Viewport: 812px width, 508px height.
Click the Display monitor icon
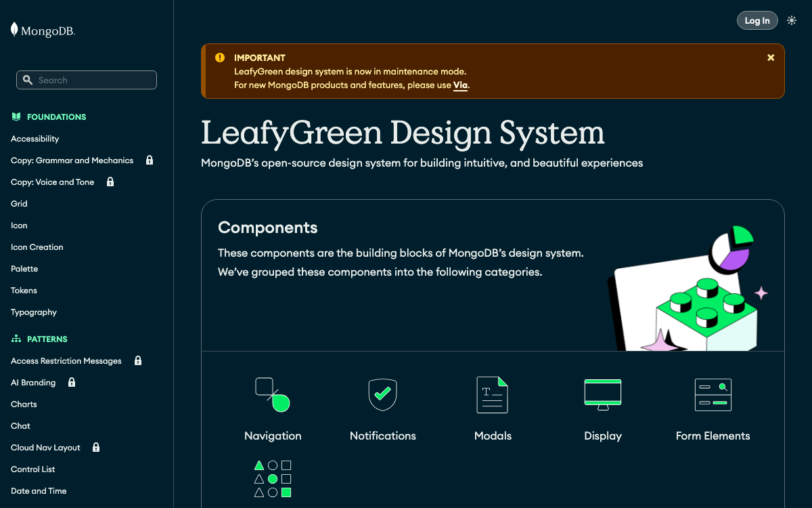[603, 395]
